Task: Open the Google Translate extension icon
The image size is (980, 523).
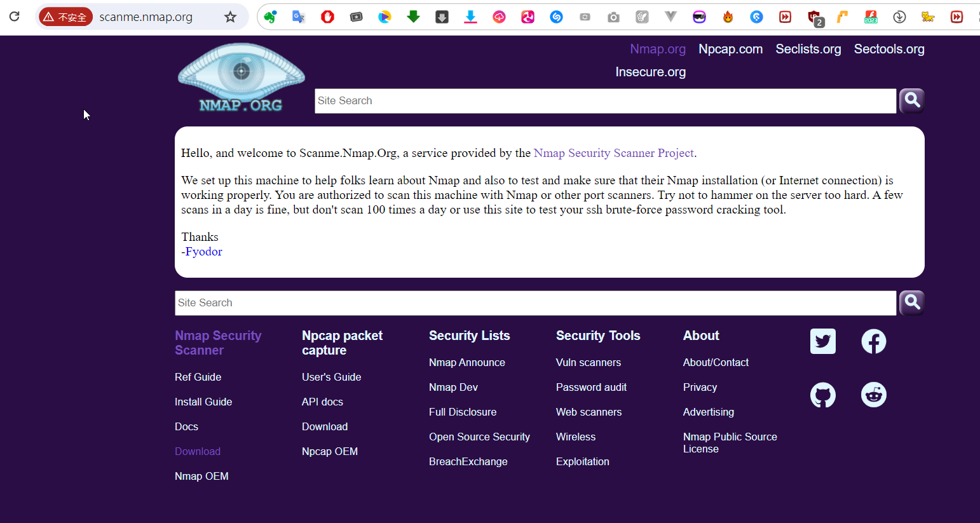Action: pos(299,17)
